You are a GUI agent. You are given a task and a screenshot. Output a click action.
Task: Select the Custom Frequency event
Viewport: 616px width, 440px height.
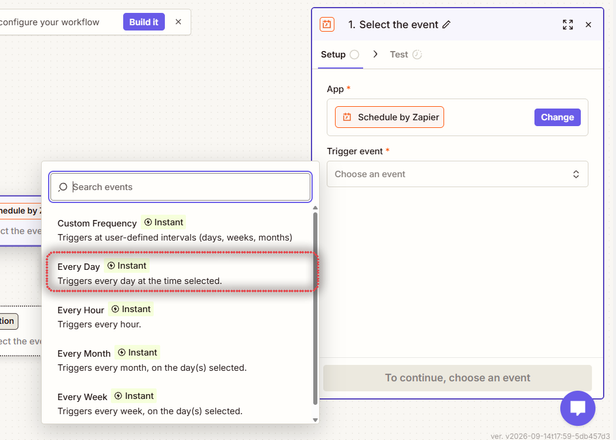click(x=180, y=230)
